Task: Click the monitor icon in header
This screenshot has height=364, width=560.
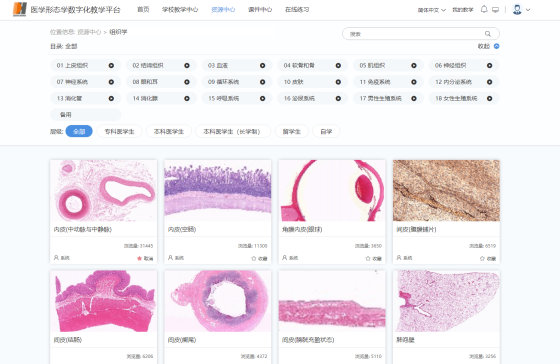Action: tap(495, 10)
